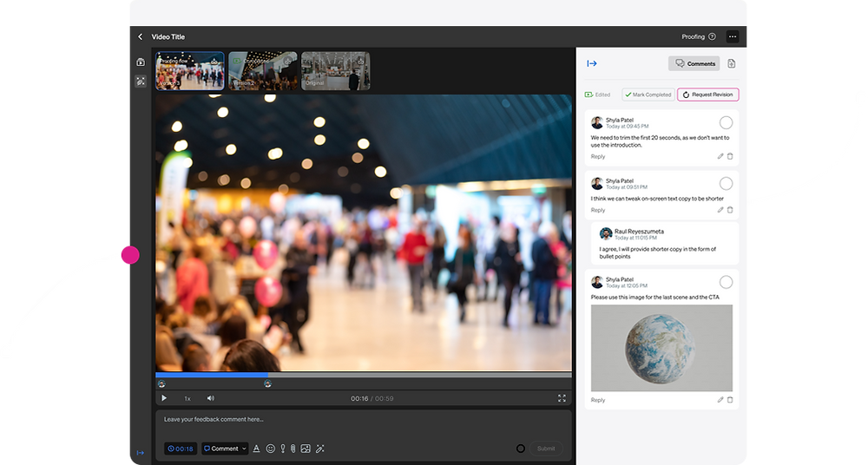Expand the left sidebar using the bottom arrow
Viewport: 868px width, 465px height.
click(x=140, y=453)
